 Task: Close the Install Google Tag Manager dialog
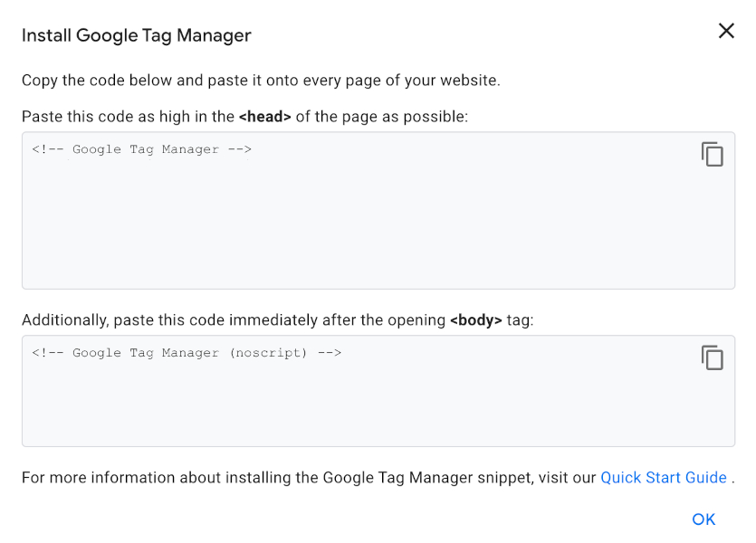[726, 30]
